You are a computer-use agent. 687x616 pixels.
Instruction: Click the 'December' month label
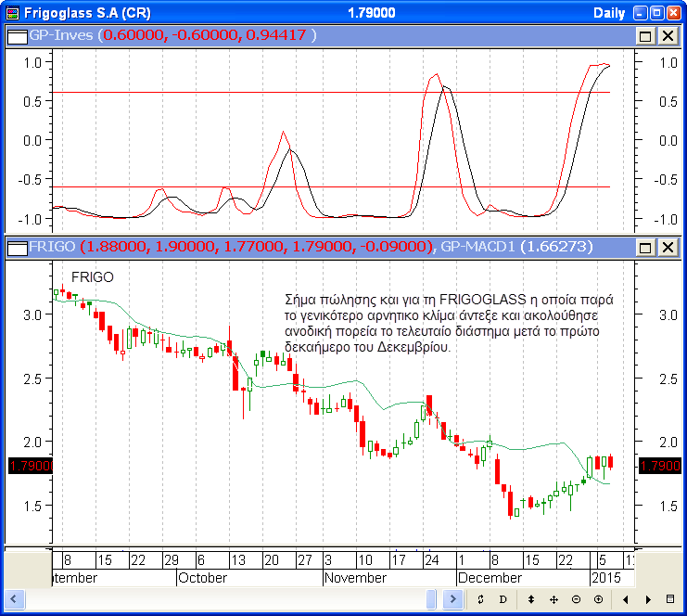(x=490, y=578)
